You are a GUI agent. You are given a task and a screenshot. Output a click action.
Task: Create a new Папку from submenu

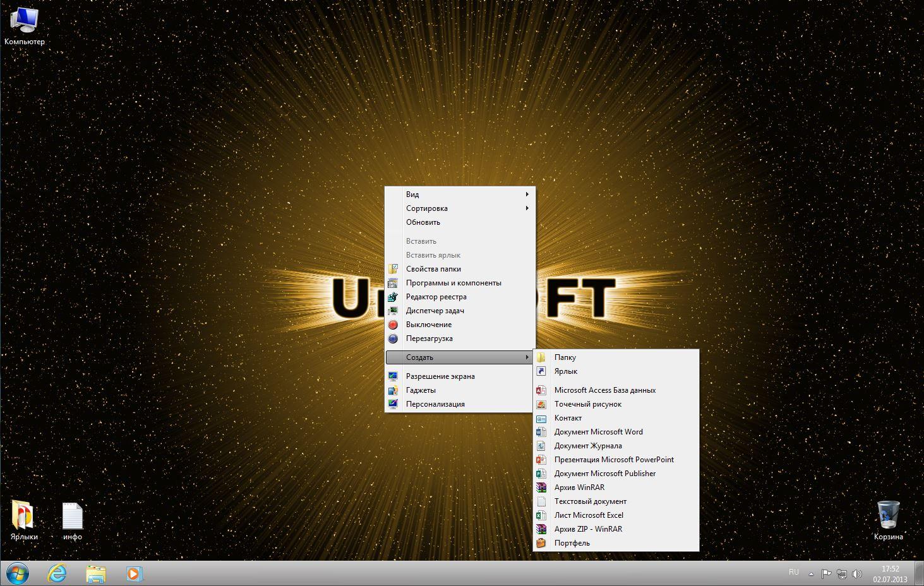point(565,357)
